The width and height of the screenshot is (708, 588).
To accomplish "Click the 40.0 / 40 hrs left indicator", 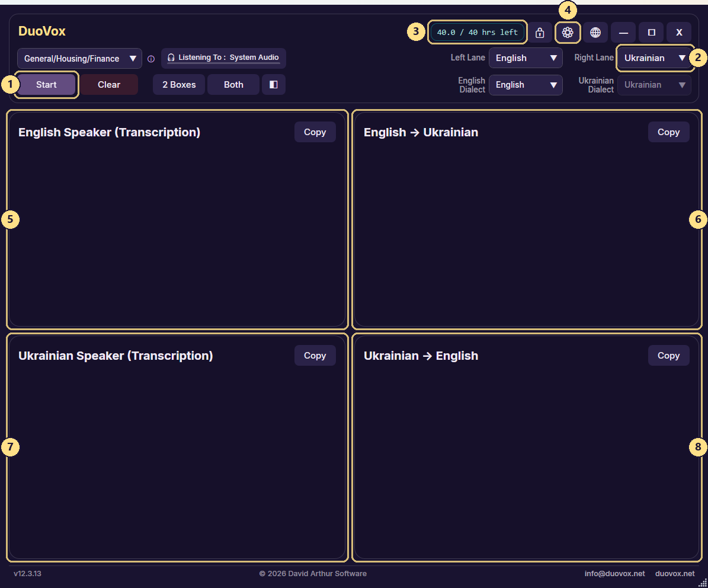I will point(478,33).
